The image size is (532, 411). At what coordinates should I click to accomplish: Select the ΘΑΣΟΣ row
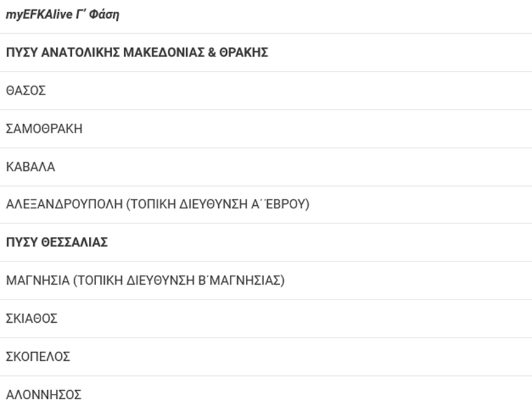click(26, 91)
